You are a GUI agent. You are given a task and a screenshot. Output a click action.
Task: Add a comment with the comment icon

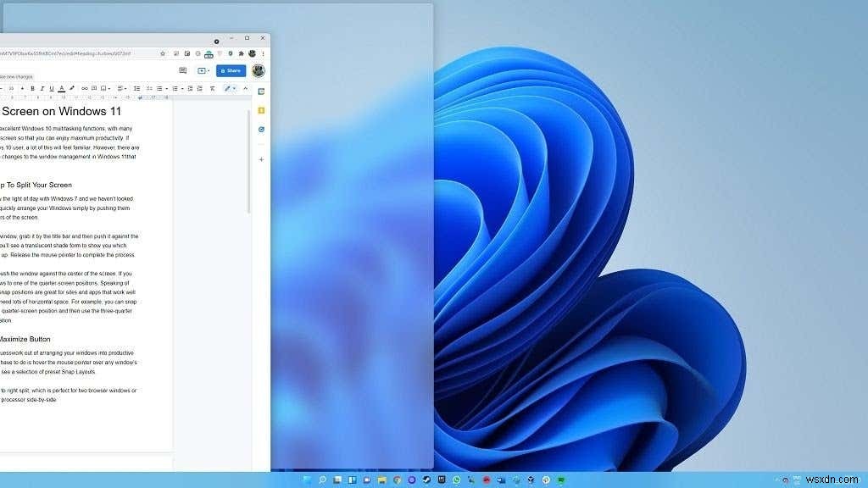(93, 88)
